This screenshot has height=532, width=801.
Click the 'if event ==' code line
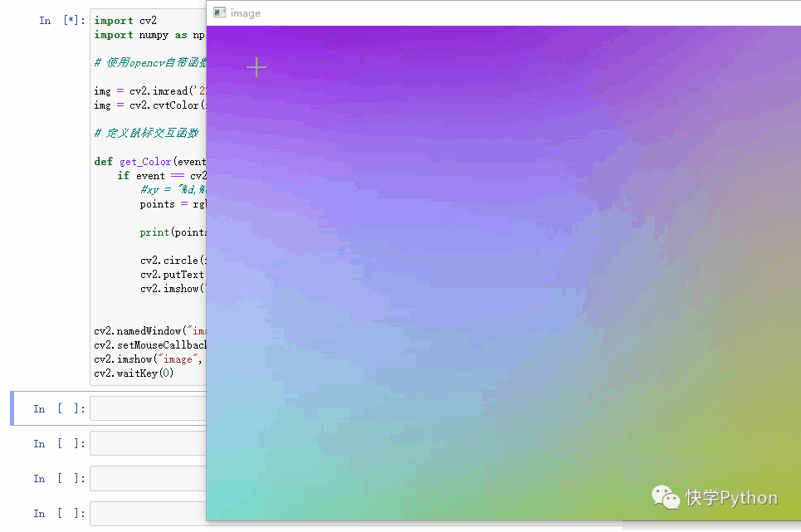pyautogui.click(x=162, y=176)
